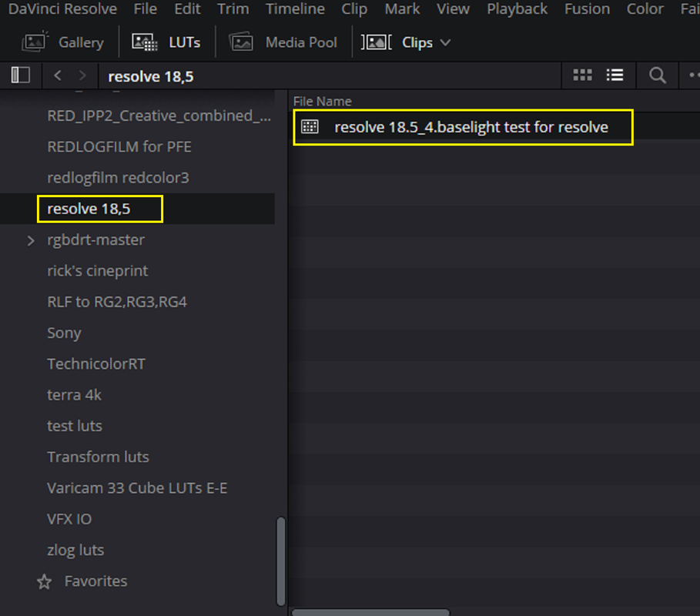Go back with the left arrow
Screen dimensions: 700x616
click(x=58, y=75)
